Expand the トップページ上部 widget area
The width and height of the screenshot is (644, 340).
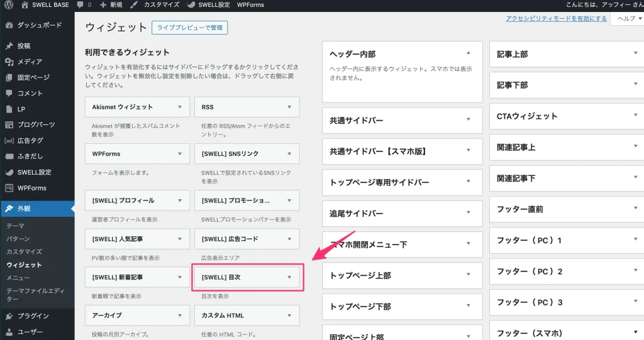click(468, 275)
